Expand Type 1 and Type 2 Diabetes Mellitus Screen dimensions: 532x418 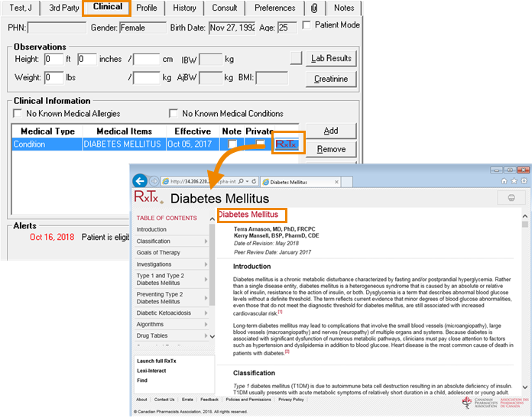click(x=206, y=279)
